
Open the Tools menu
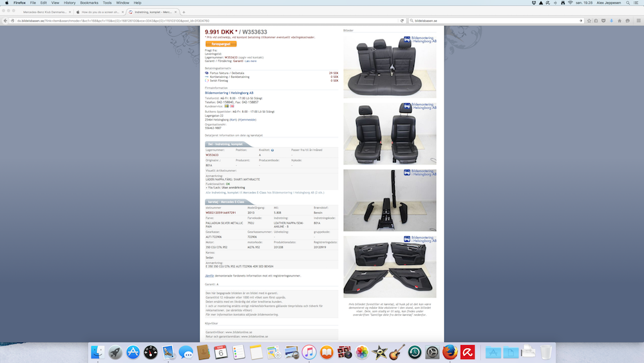pyautogui.click(x=107, y=3)
